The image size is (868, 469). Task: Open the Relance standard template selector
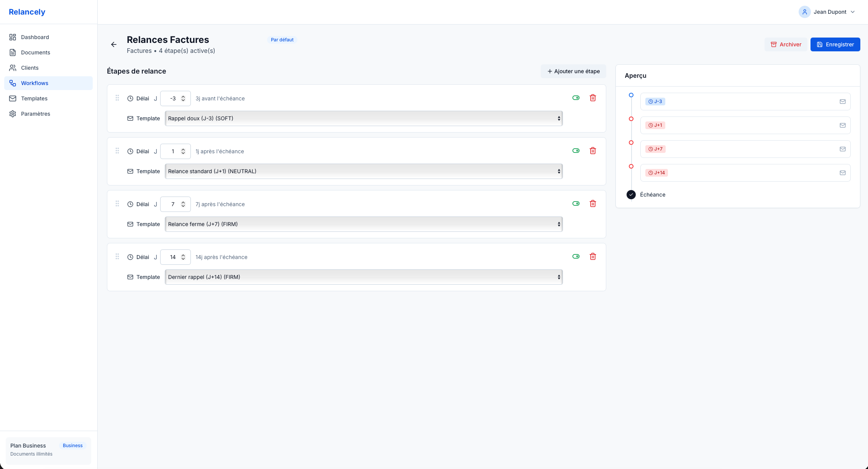click(363, 171)
